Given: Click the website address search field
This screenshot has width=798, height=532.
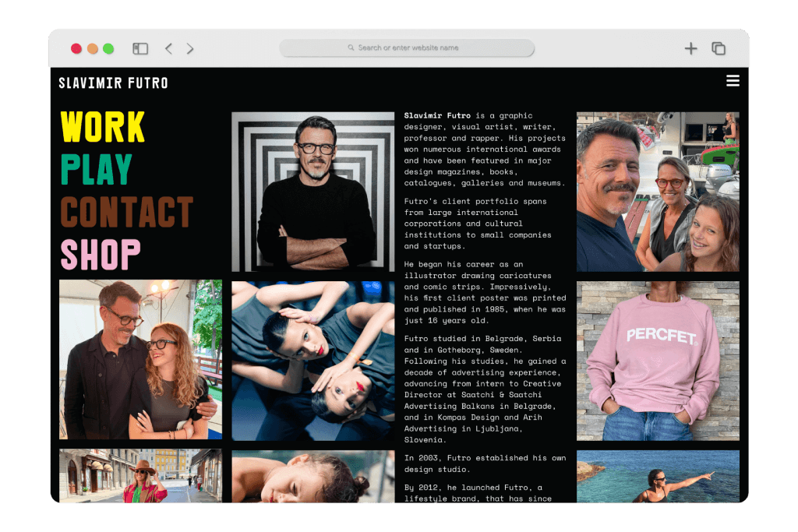Looking at the screenshot, I should [406, 48].
